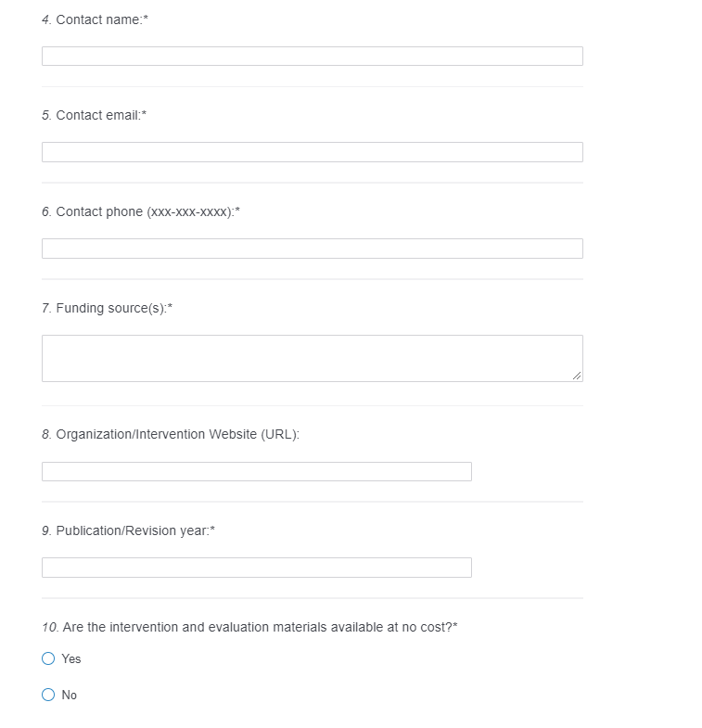Click the italic number 7 beside Funding source(s)
702x728 pixels.
click(x=45, y=308)
